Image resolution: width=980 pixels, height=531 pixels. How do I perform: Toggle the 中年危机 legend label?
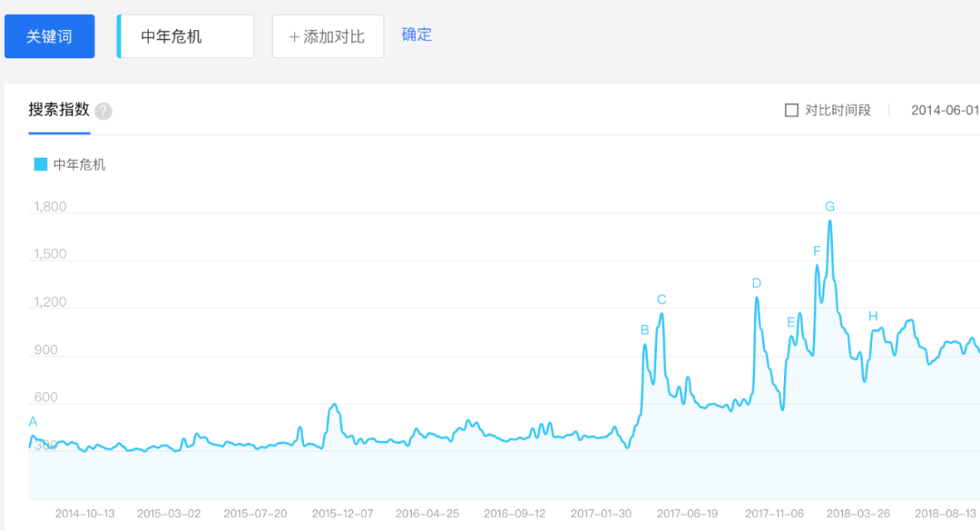coord(79,164)
